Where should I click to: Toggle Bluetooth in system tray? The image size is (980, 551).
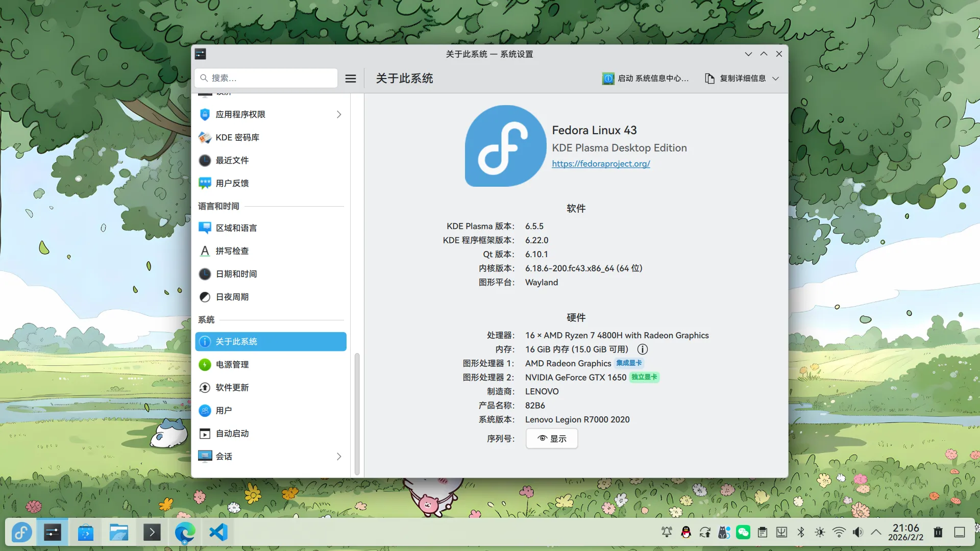[x=800, y=532]
